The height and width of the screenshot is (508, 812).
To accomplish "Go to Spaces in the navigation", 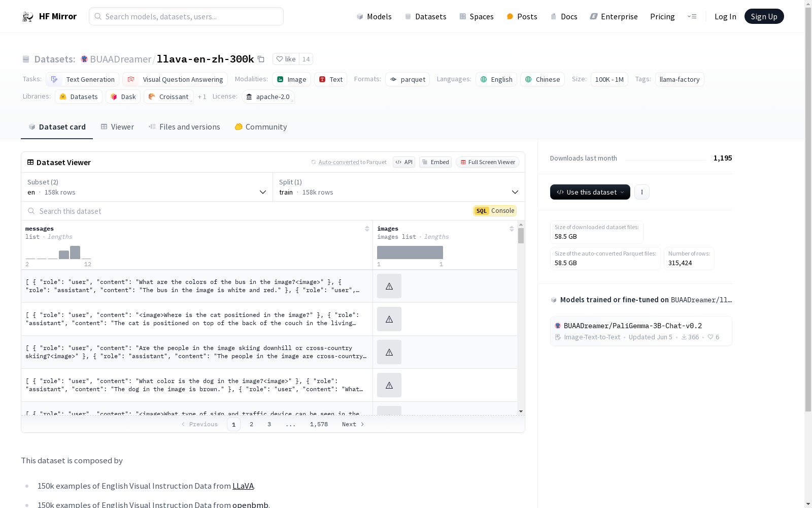I will pos(477,16).
